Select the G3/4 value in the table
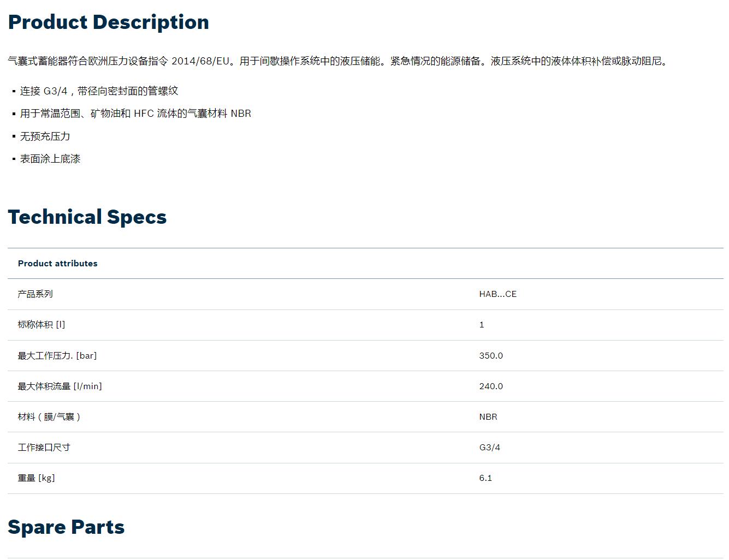Screen dimensions: 729x560 (489, 447)
